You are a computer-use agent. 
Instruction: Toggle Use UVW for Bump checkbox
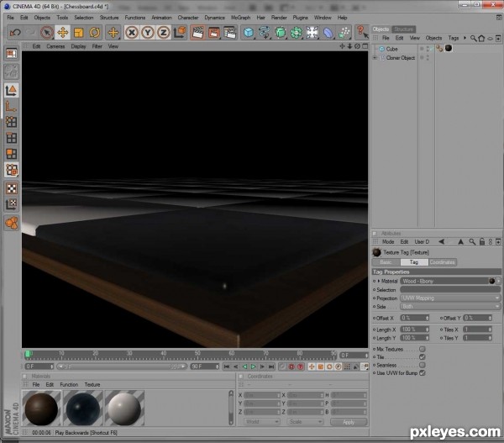point(423,373)
